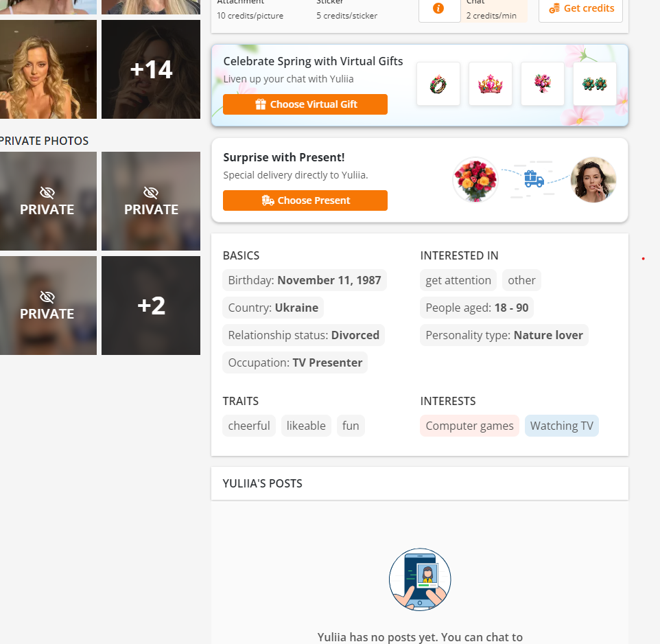
Task: Click the rose bouquet present image
Action: pyautogui.click(x=475, y=180)
